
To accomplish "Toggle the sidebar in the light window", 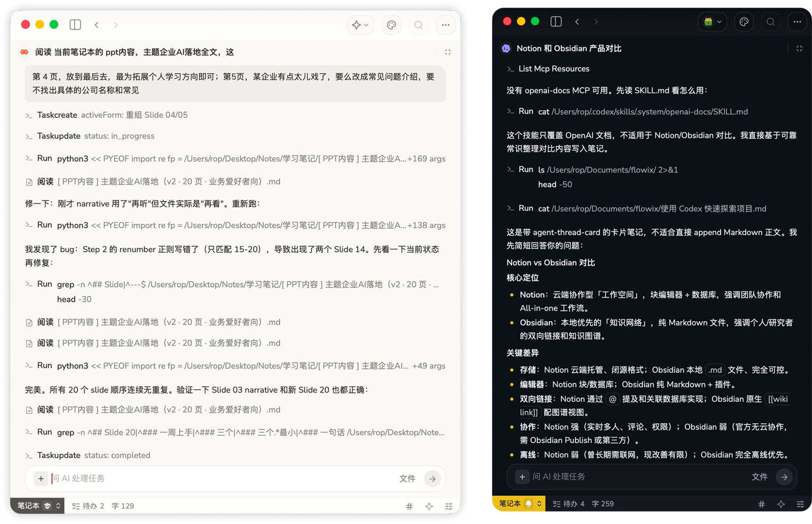I will pos(76,24).
